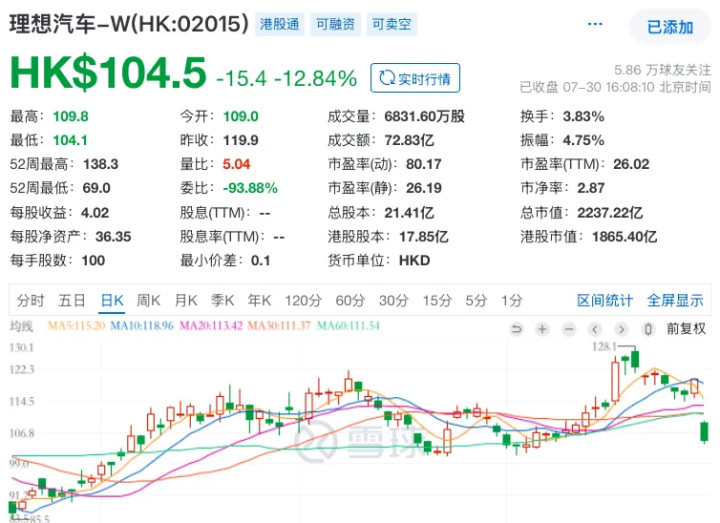This screenshot has width=720, height=523.
Task: Click the MA20:113.42 legend entry
Action: point(211,326)
